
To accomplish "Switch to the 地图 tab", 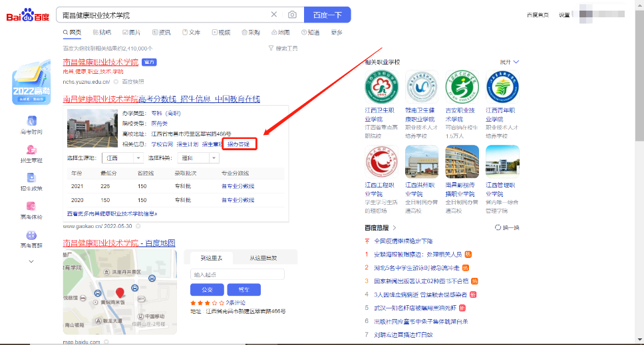I will 281,33.
